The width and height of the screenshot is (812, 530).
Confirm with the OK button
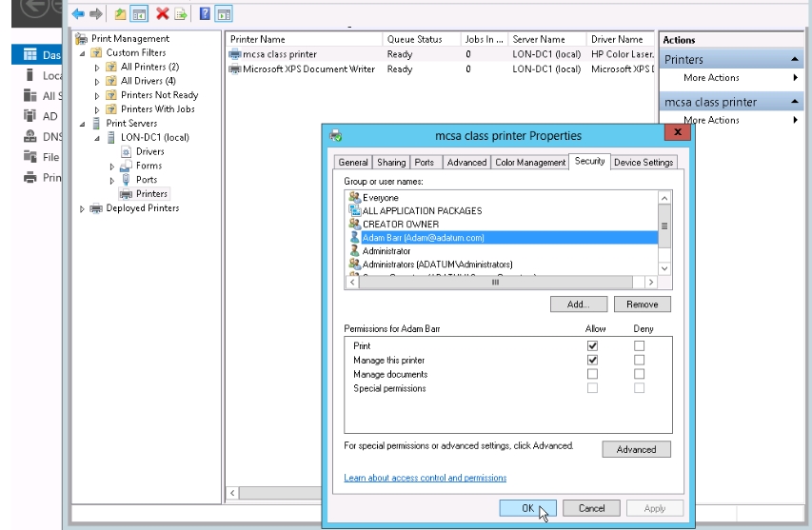point(527,508)
